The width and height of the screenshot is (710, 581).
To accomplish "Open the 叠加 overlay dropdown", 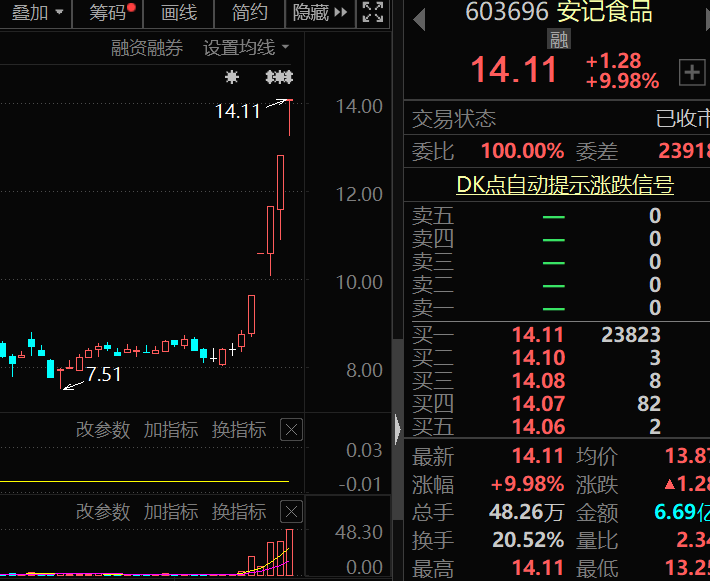I will (x=37, y=13).
